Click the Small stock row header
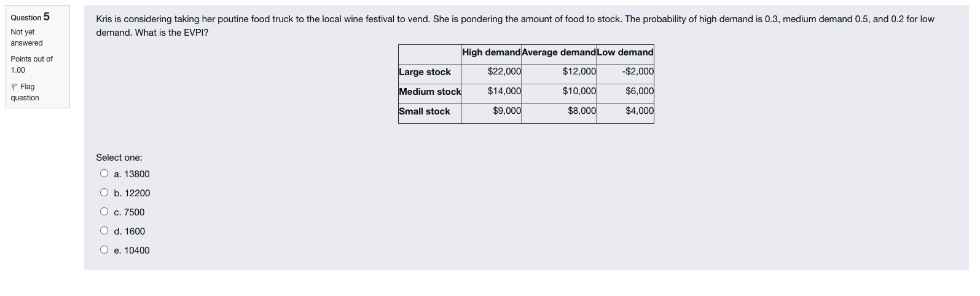980x296 pixels. point(425,111)
